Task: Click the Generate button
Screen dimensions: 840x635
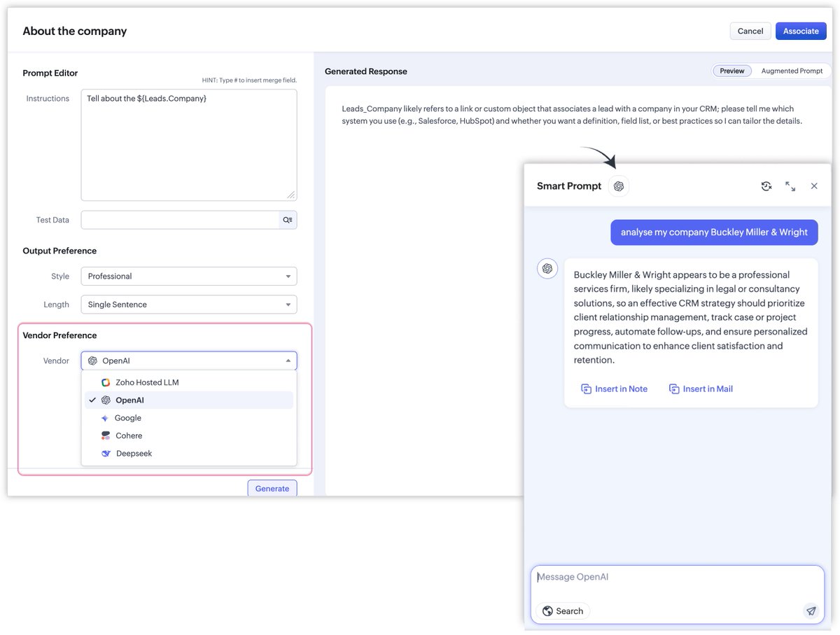Action: [272, 488]
